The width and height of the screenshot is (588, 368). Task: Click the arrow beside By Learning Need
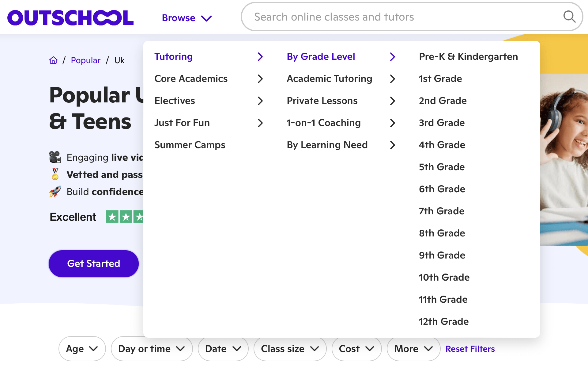(x=393, y=145)
